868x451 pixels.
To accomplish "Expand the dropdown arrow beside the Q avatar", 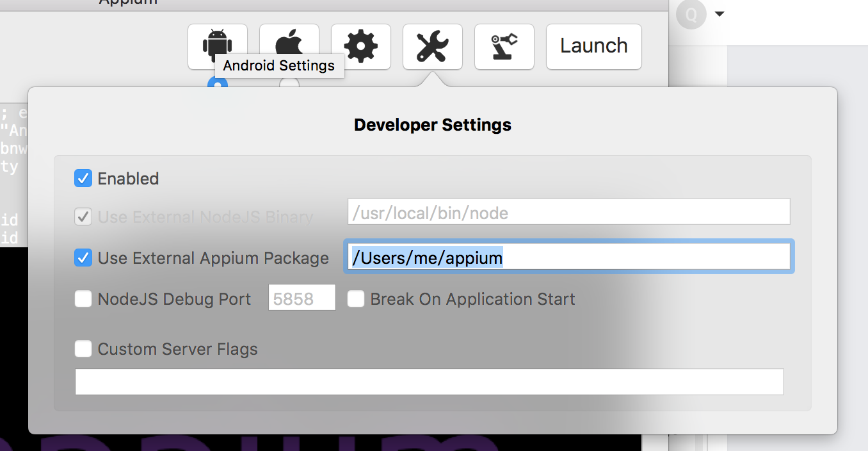I will click(719, 14).
